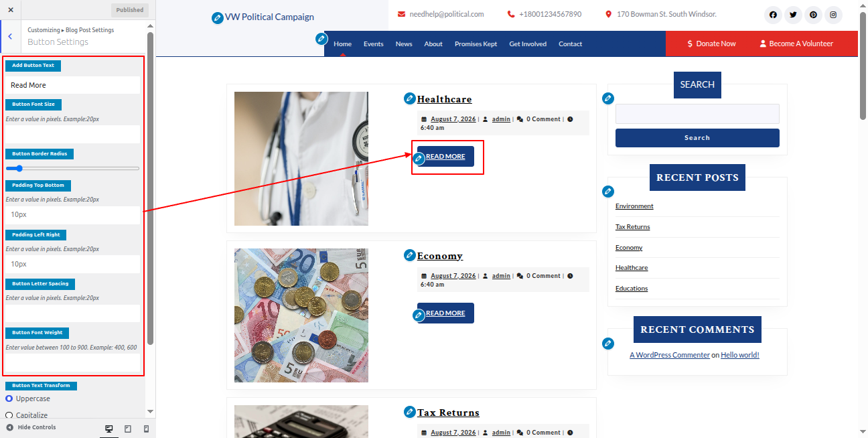Click the email envelope icon in header

click(x=401, y=14)
